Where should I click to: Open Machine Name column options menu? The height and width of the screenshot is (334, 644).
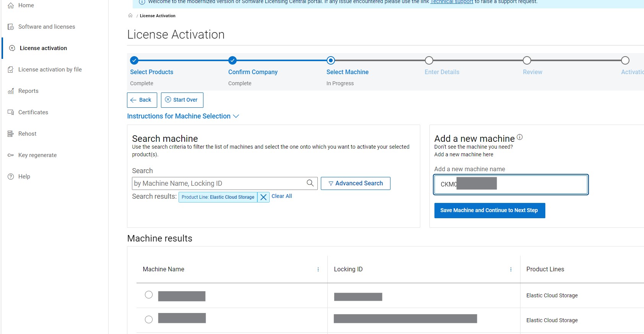coord(318,269)
